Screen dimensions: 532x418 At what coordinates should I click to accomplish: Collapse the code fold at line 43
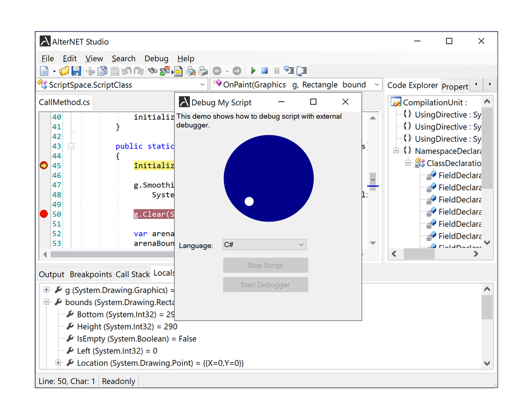(71, 146)
